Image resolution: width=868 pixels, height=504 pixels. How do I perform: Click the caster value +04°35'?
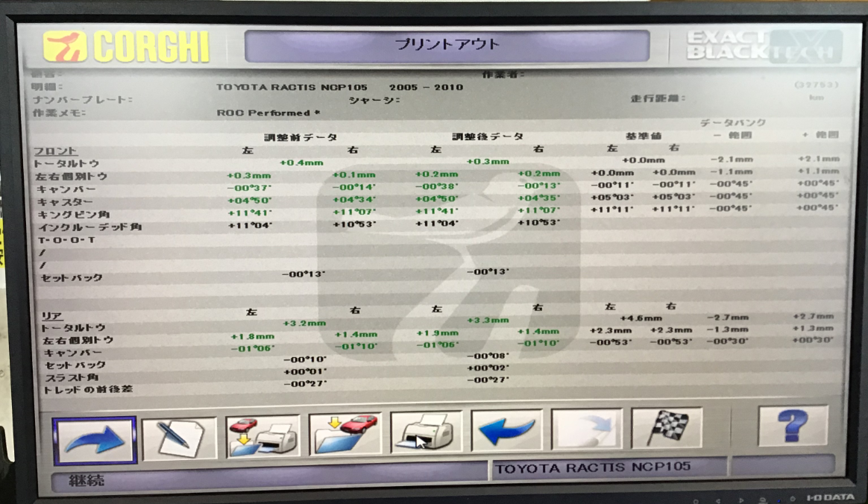pyautogui.click(x=538, y=198)
